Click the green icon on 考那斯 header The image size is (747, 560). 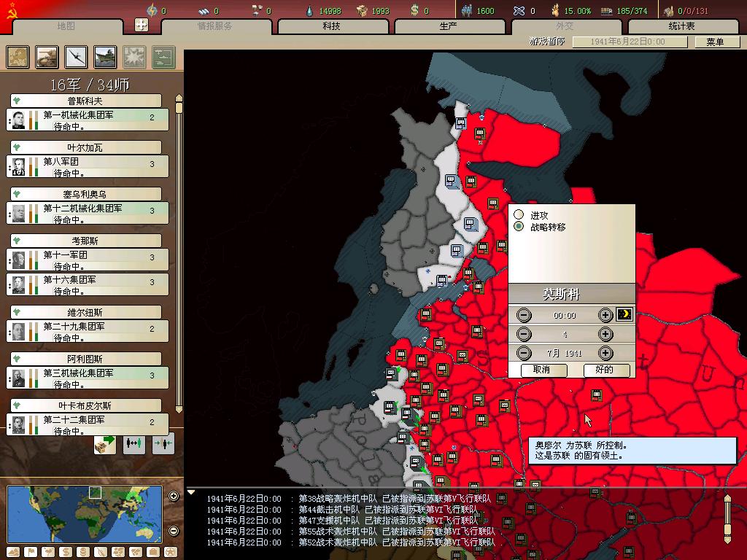pos(17,241)
